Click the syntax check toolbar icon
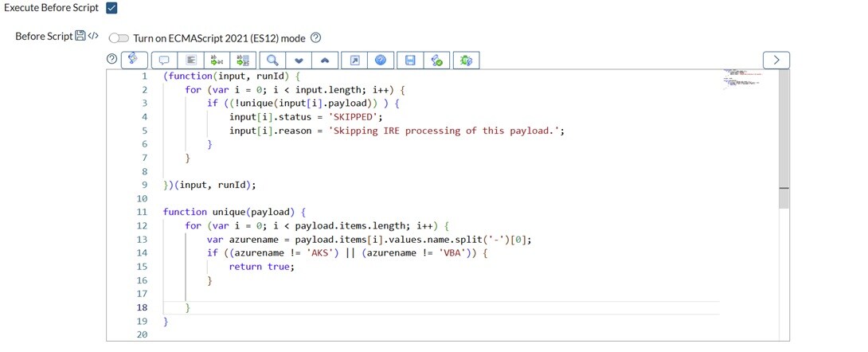The image size is (868, 352). point(436,60)
